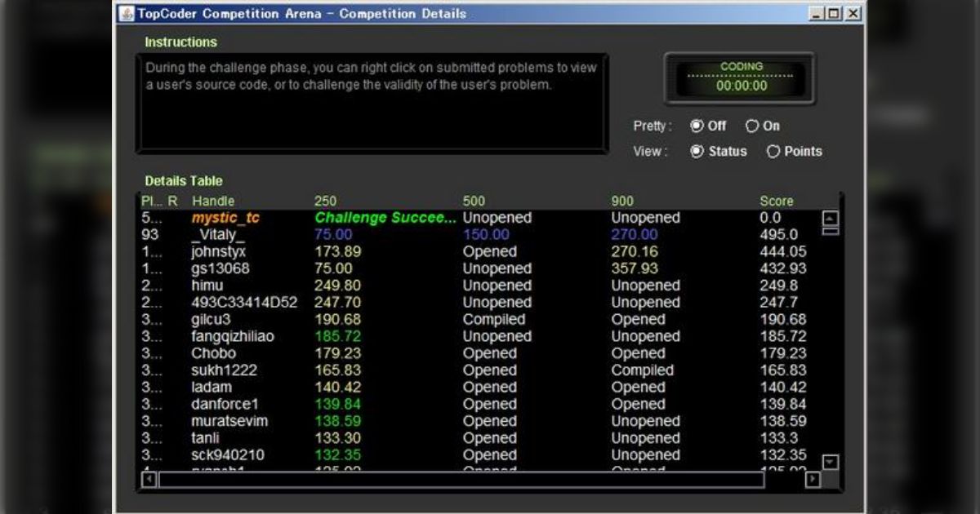The image size is (980, 514).
Task: Select mystic_tc's Challenge Succeeded entry
Action: (385, 218)
